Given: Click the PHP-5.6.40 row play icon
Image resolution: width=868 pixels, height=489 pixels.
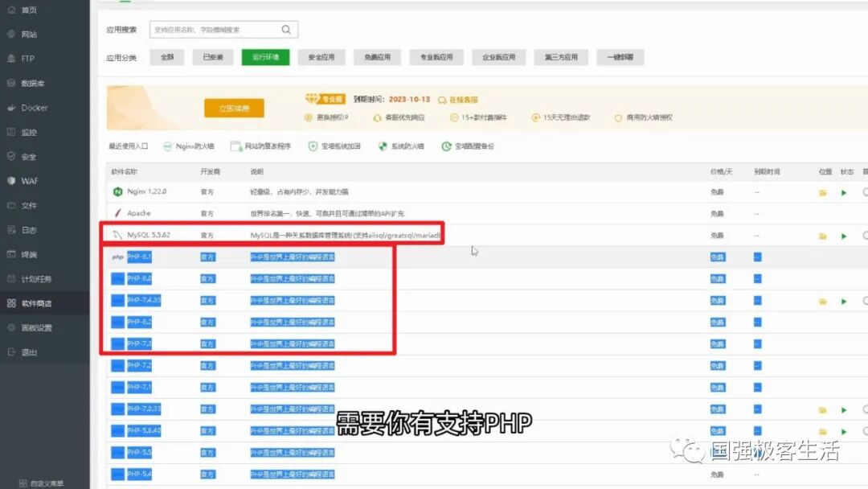Looking at the screenshot, I should [x=844, y=431].
